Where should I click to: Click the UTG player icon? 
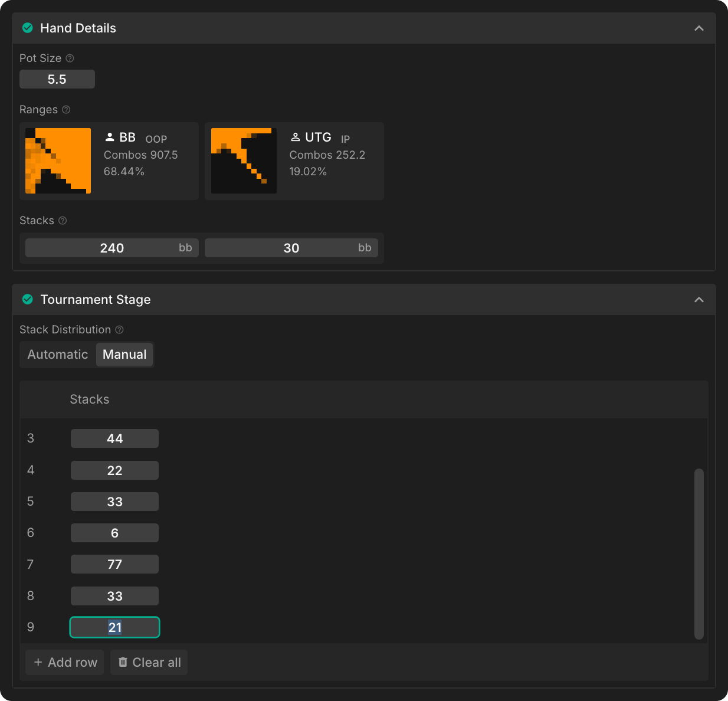pyautogui.click(x=295, y=137)
